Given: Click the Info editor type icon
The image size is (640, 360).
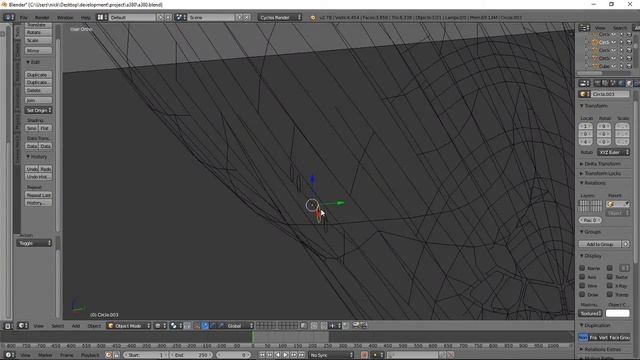Looking at the screenshot, I should (x=9, y=18).
